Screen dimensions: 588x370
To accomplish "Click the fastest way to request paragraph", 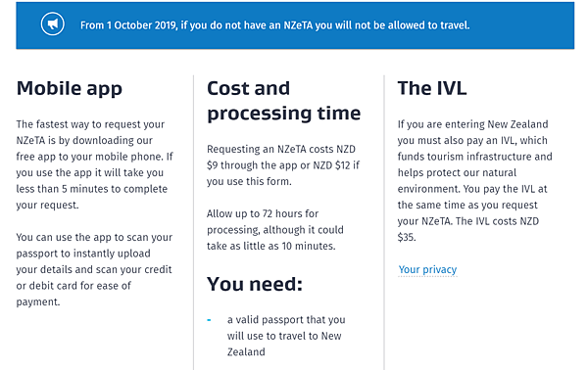I will point(94,164).
